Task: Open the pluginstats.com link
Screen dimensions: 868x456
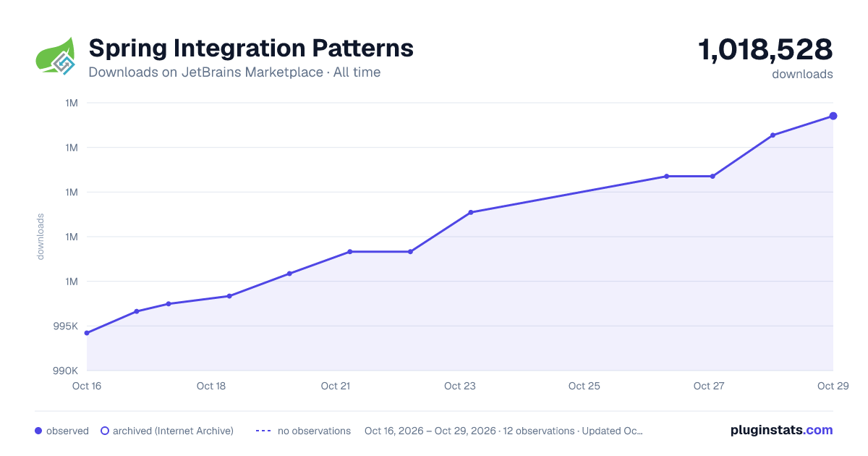Action: (x=782, y=430)
